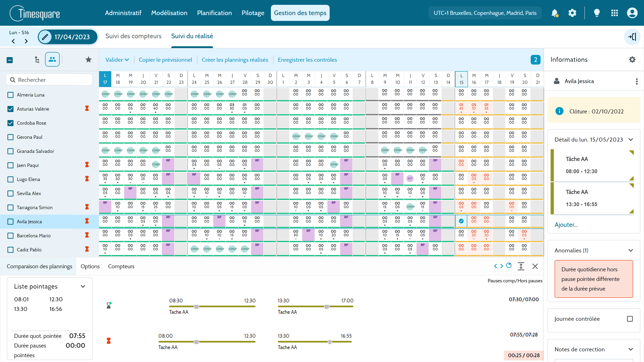Click the date edit pencil icon
This screenshot has height=362, width=644.
tap(45, 37)
